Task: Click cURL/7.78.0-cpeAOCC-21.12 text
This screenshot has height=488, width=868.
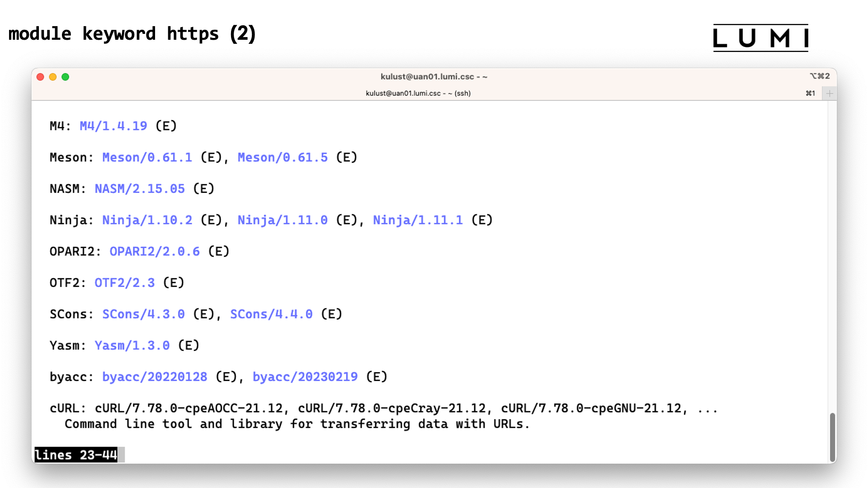Action: [x=189, y=408]
